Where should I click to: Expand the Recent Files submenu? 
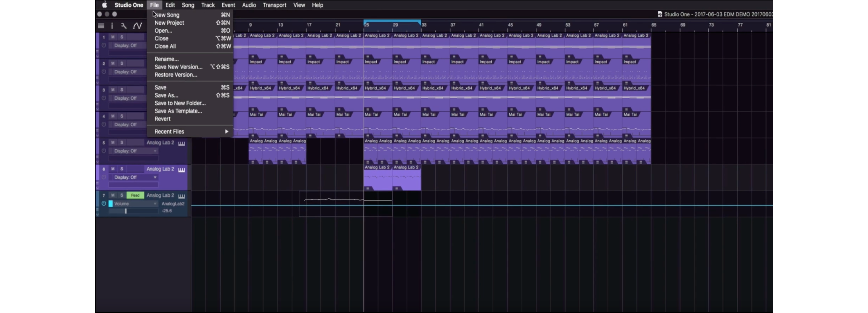coord(190,132)
